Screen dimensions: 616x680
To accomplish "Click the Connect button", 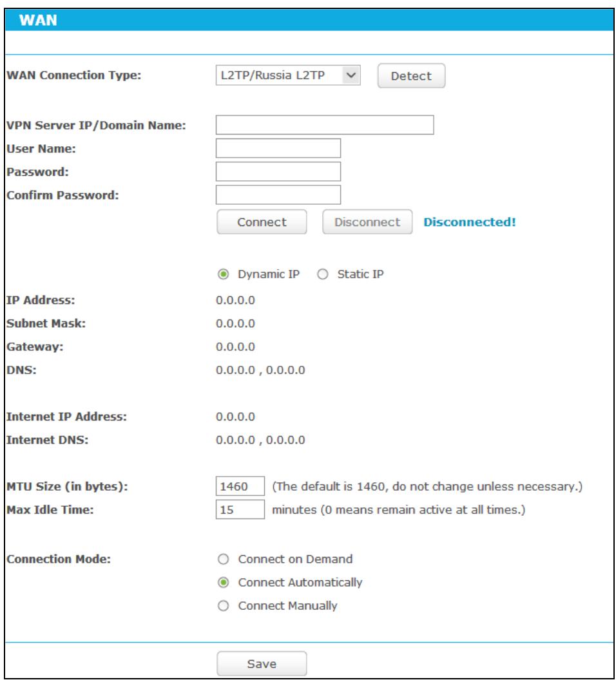I will point(262,222).
